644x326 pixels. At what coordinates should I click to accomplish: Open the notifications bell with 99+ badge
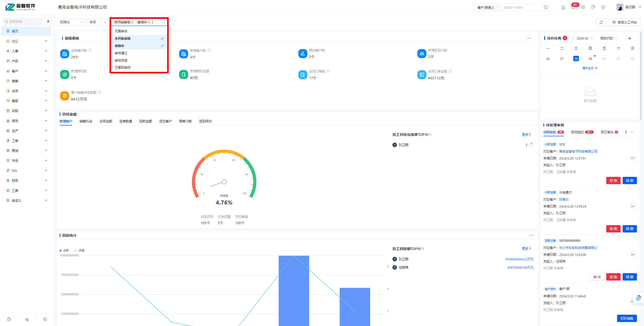573,7
